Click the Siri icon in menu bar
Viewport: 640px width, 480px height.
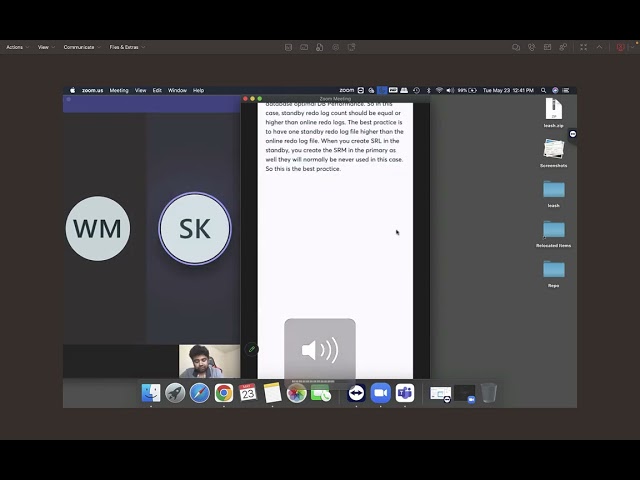(x=555, y=90)
